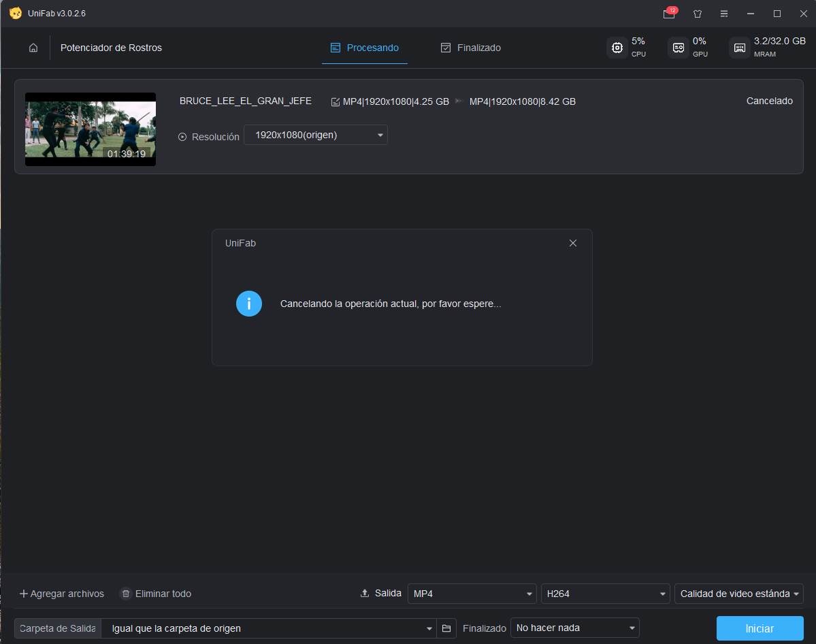
Task: Open the Calidad de video estándar dropdown
Action: pos(739,594)
